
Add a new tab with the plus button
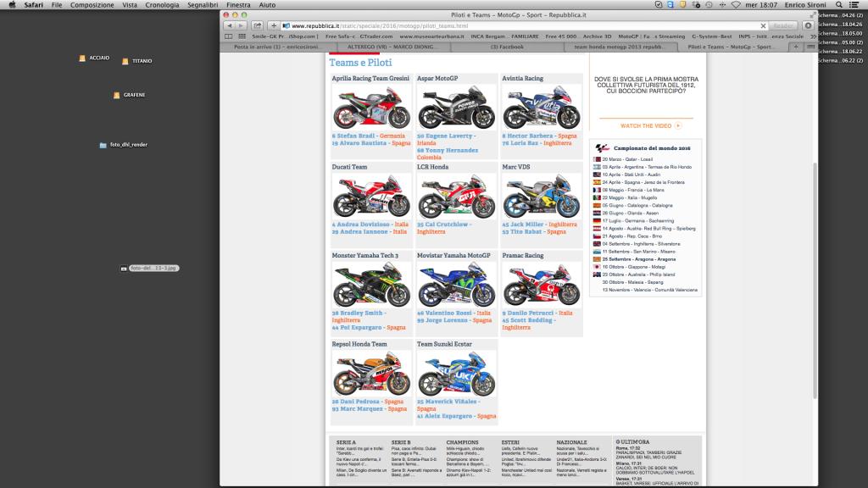click(x=796, y=47)
